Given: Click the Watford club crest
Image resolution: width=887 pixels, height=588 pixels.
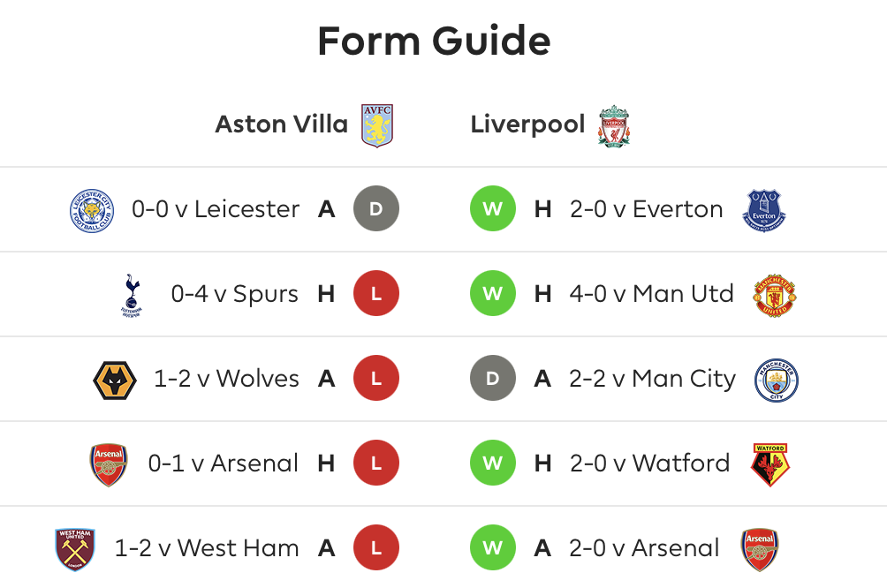Looking at the screenshot, I should click(769, 464).
